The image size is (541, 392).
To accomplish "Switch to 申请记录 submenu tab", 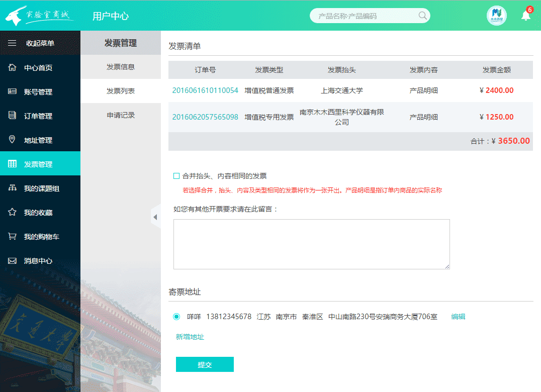I will point(120,115).
